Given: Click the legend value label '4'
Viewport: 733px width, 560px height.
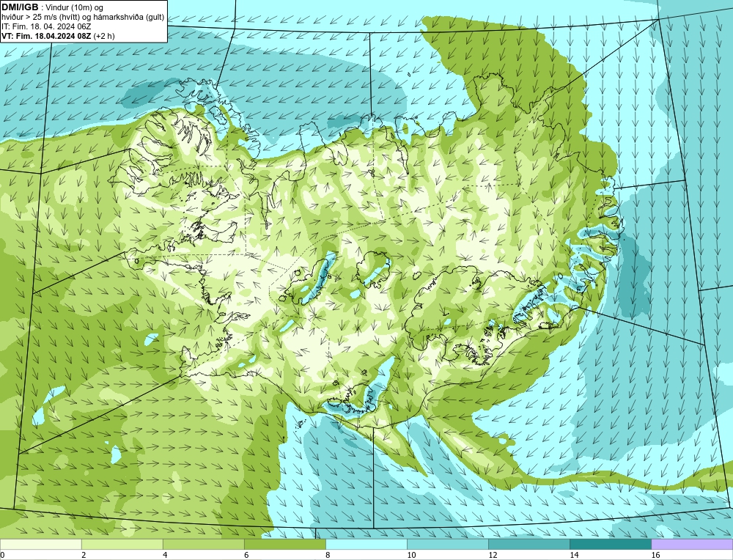Looking at the screenshot, I should tap(165, 555).
